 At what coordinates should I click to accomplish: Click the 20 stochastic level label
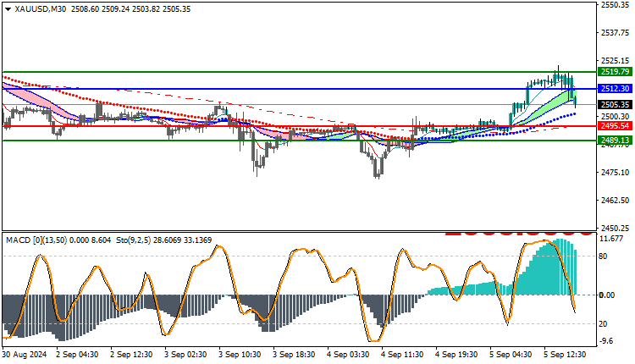tap(603, 324)
